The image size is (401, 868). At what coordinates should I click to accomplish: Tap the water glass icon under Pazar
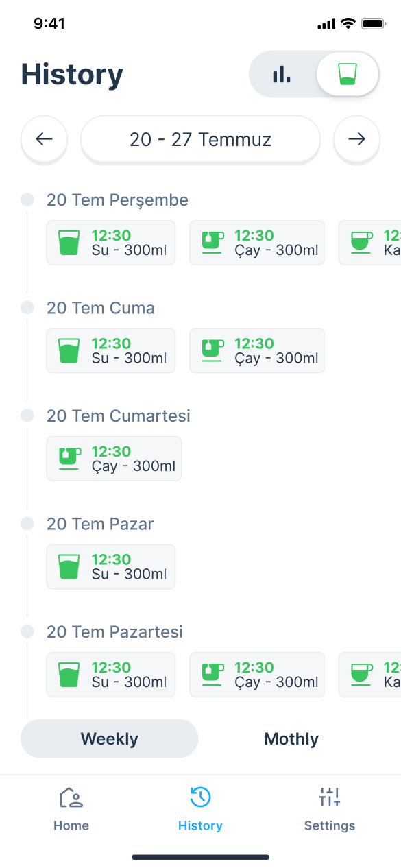coord(69,566)
